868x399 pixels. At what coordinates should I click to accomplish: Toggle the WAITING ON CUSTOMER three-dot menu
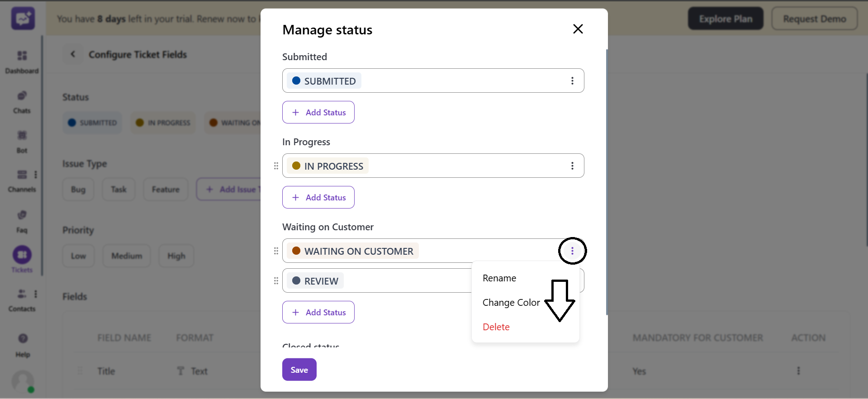pyautogui.click(x=572, y=251)
